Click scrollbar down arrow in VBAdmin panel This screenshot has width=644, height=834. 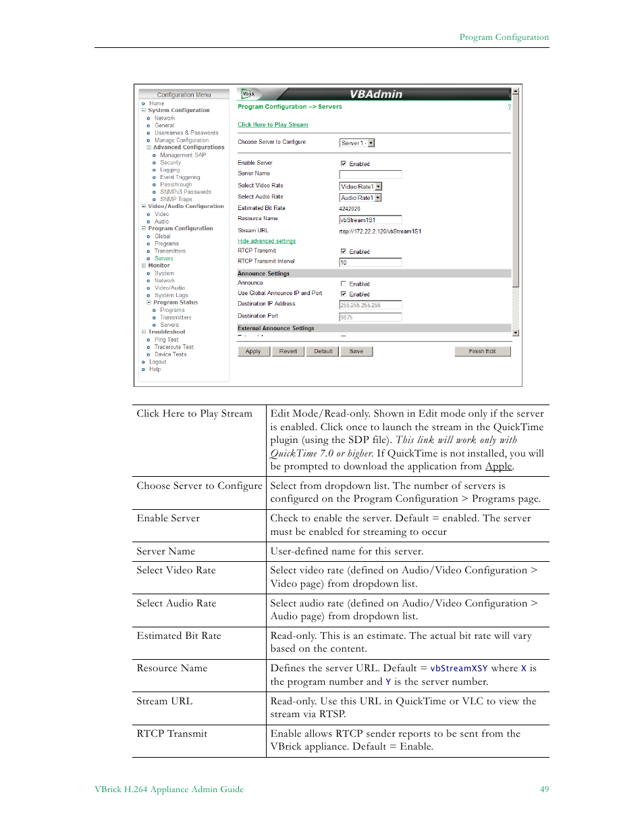tap(516, 332)
